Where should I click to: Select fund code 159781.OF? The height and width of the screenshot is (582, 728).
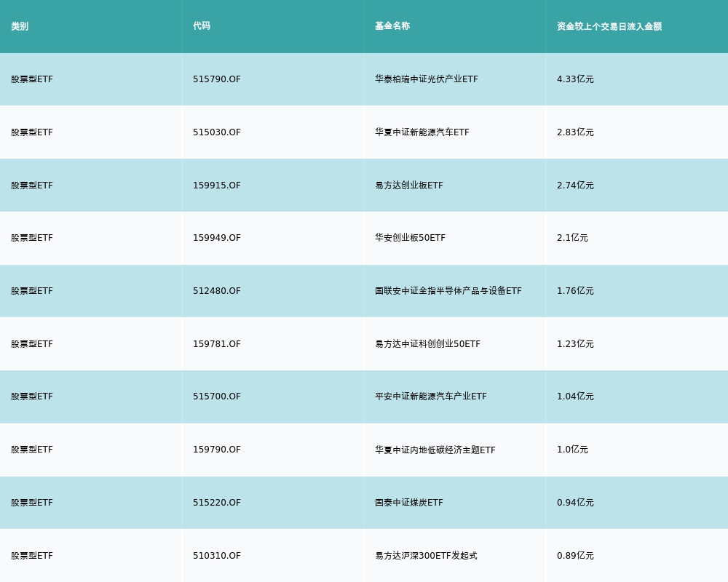tap(217, 344)
